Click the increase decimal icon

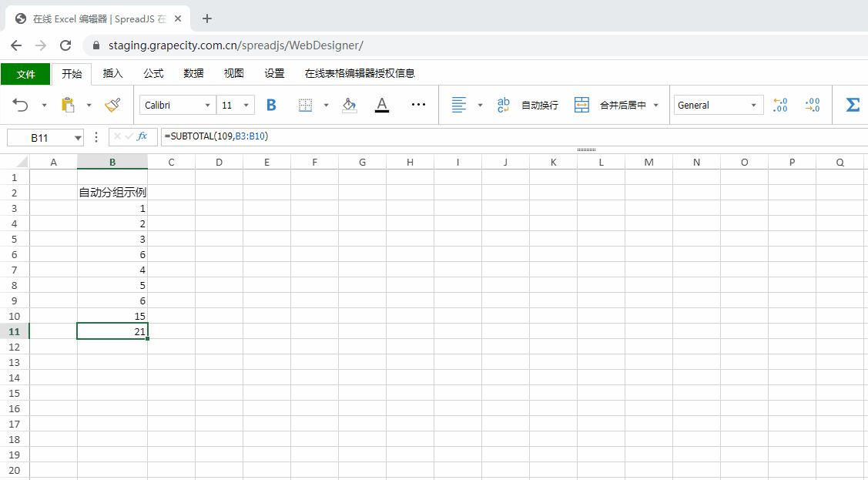click(779, 104)
